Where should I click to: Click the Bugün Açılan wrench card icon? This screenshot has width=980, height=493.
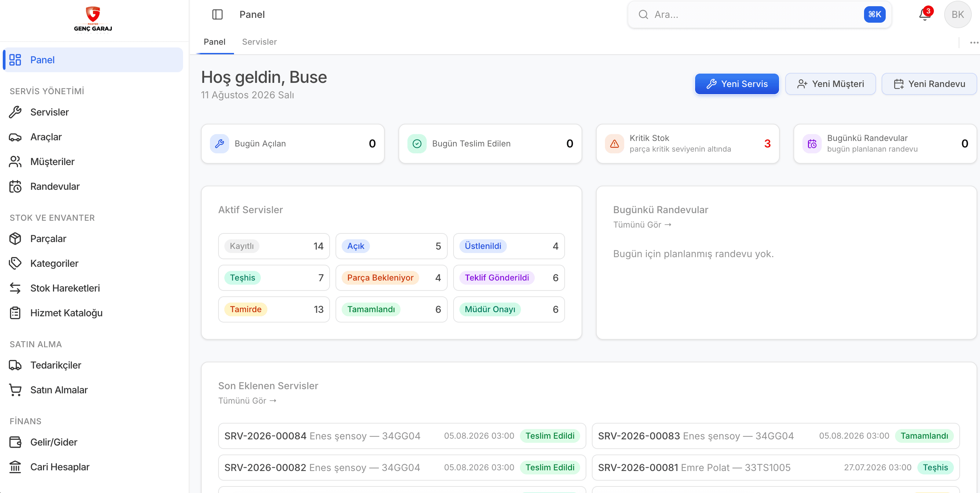click(x=220, y=144)
